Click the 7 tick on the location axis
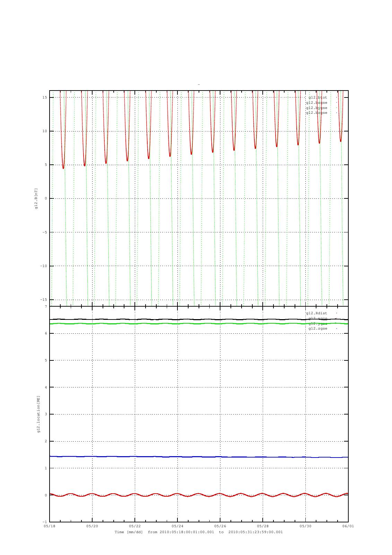Viewport: 392px width, 555px height. [x=46, y=307]
